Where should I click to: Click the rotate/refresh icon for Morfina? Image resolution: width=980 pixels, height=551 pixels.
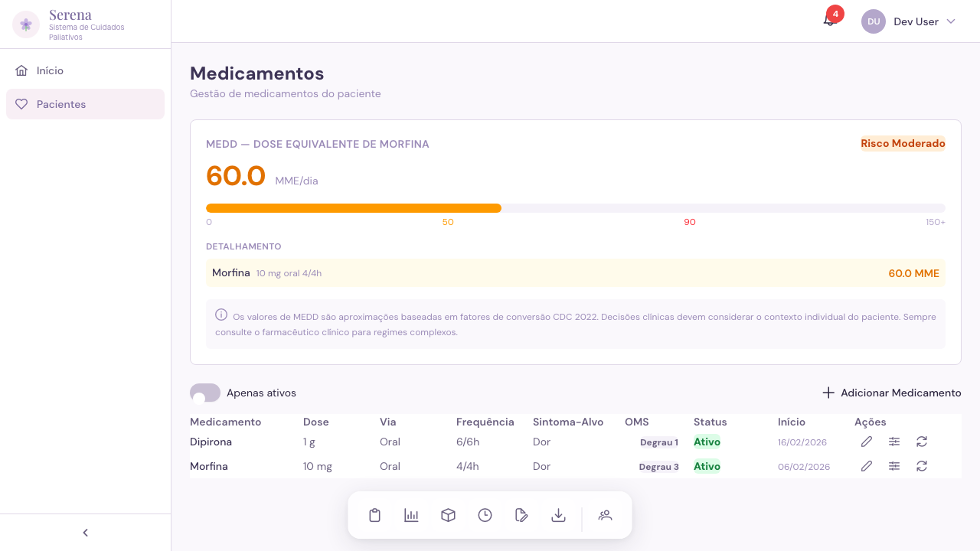tap(921, 466)
